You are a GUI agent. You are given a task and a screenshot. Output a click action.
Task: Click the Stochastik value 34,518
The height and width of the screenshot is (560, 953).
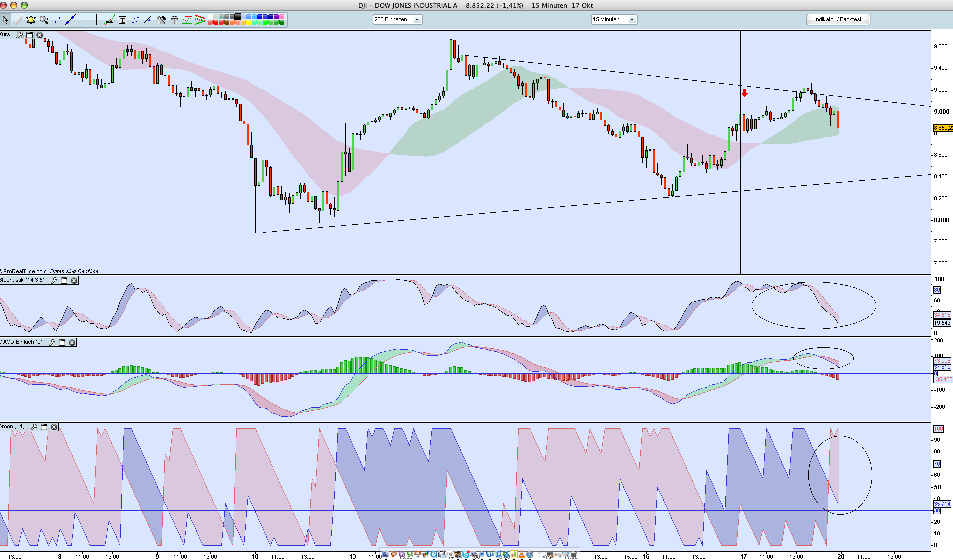942,315
